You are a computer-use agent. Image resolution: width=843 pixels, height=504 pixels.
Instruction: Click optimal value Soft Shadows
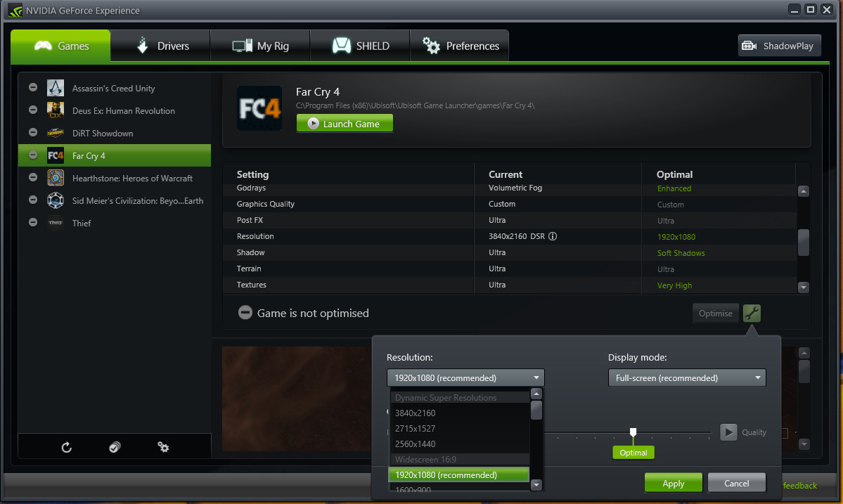pos(681,253)
